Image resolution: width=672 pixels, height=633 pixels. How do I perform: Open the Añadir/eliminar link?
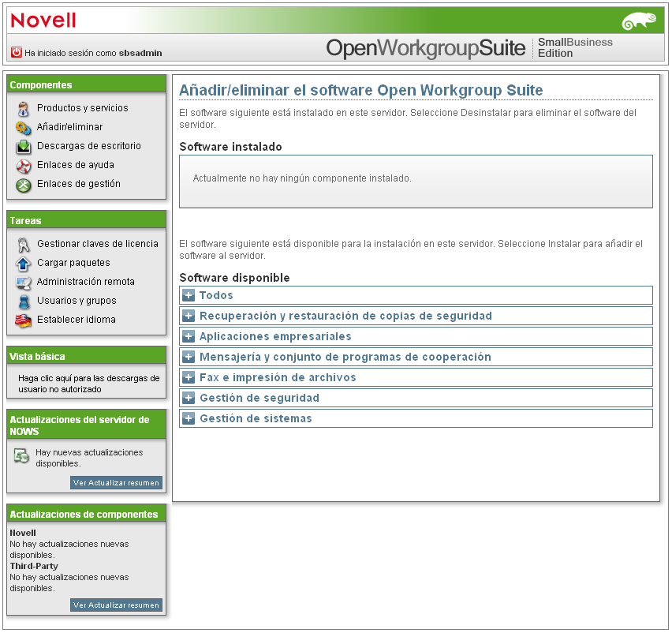(x=69, y=127)
